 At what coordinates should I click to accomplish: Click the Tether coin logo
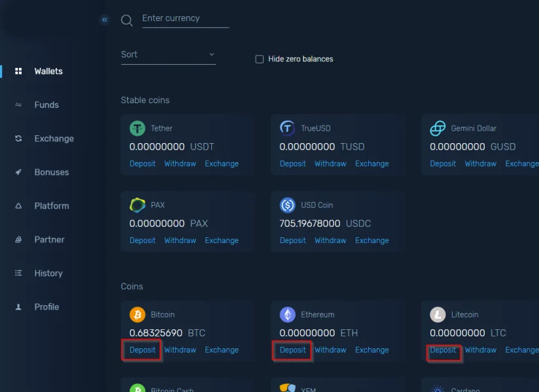click(137, 128)
